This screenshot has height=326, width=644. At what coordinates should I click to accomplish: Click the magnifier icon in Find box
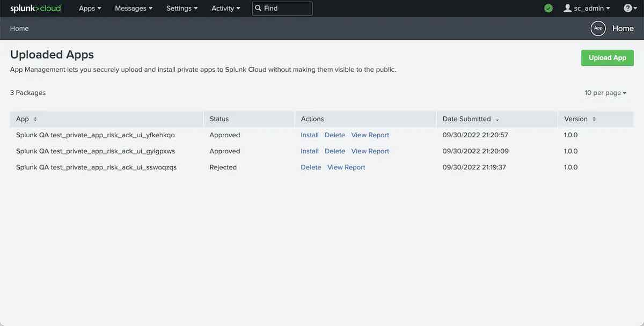point(258,8)
